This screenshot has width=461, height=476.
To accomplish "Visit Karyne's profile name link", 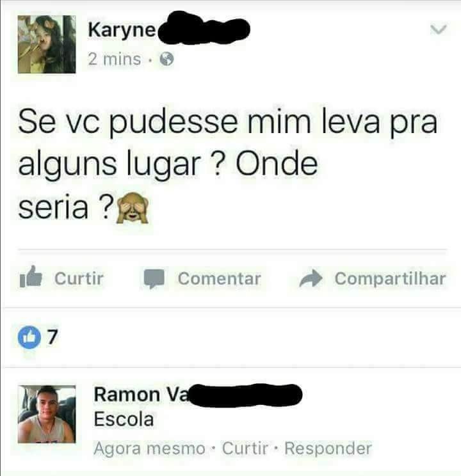I will 122,29.
